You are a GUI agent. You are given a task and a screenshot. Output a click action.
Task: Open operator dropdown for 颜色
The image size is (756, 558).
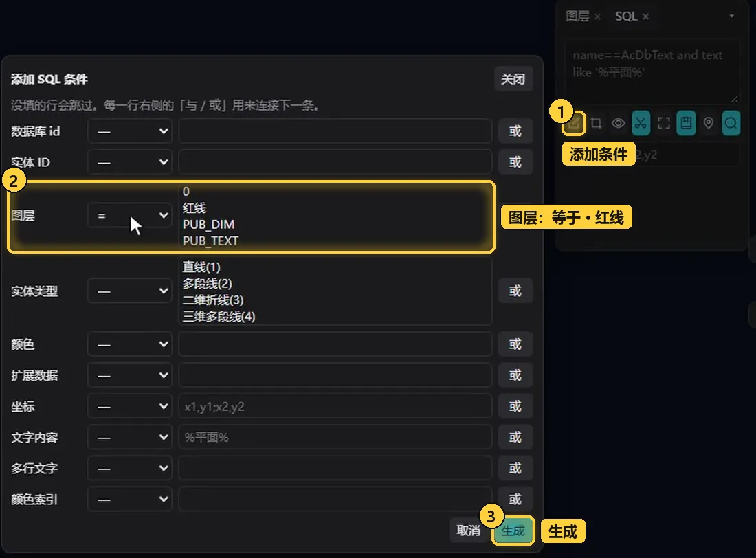click(x=130, y=344)
